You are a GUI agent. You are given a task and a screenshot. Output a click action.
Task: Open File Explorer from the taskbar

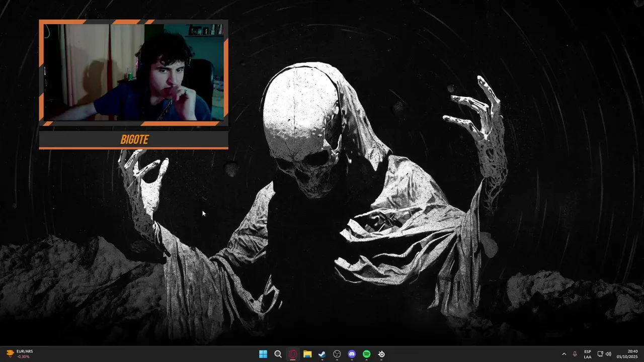click(307, 354)
